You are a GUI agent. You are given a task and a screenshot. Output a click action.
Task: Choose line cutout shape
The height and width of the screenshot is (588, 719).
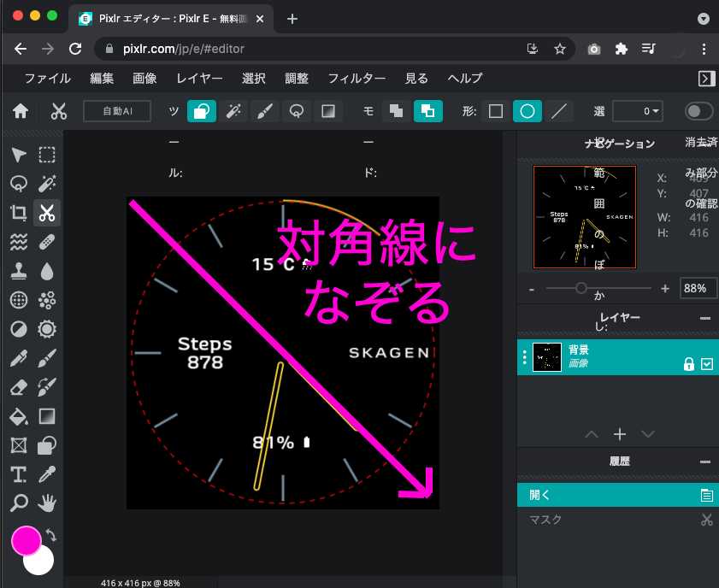click(x=559, y=111)
